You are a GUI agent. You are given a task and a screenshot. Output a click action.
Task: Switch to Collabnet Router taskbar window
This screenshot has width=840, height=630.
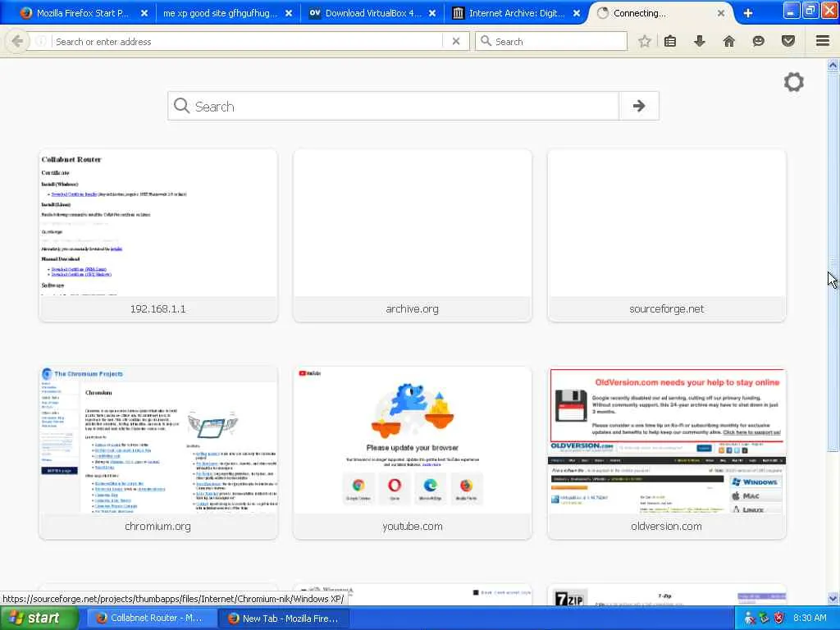click(x=151, y=619)
